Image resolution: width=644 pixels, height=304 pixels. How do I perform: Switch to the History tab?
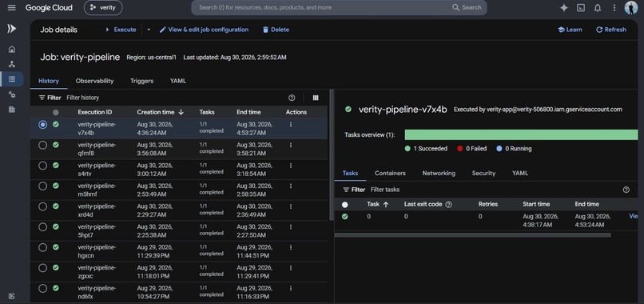point(49,81)
